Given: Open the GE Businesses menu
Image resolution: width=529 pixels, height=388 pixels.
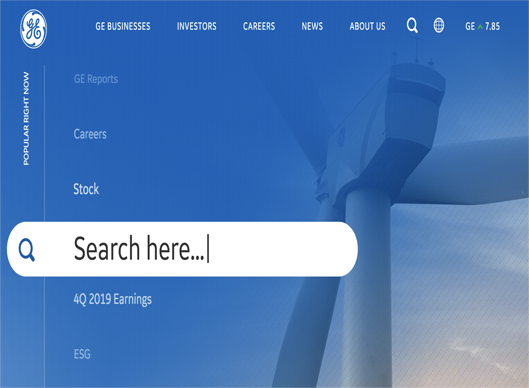Looking at the screenshot, I should (x=123, y=26).
